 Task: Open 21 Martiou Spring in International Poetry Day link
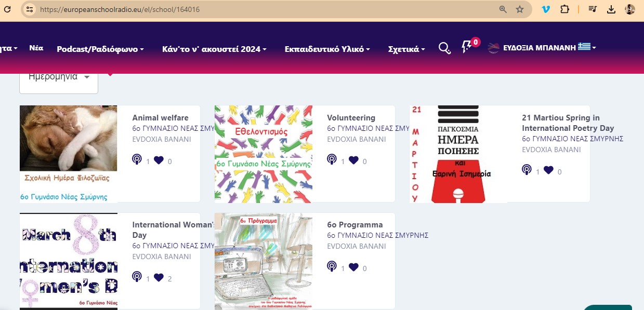(568, 123)
